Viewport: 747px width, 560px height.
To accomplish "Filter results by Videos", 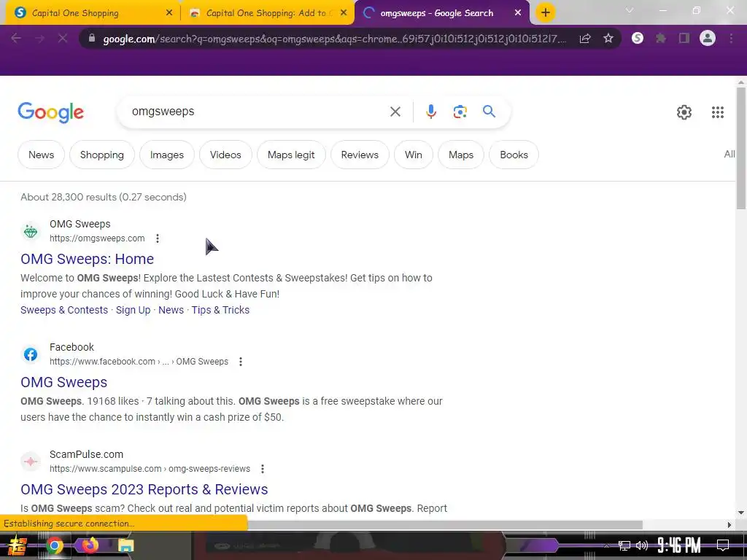I will coord(225,155).
